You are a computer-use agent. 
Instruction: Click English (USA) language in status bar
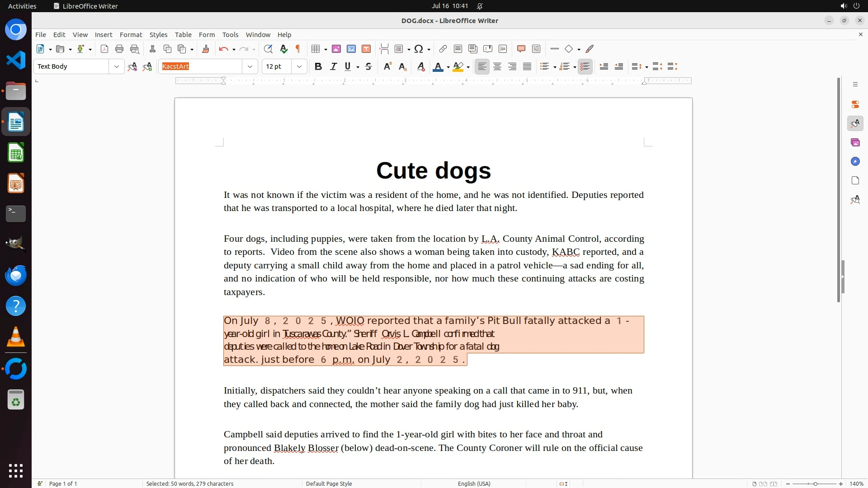pyautogui.click(x=474, y=483)
